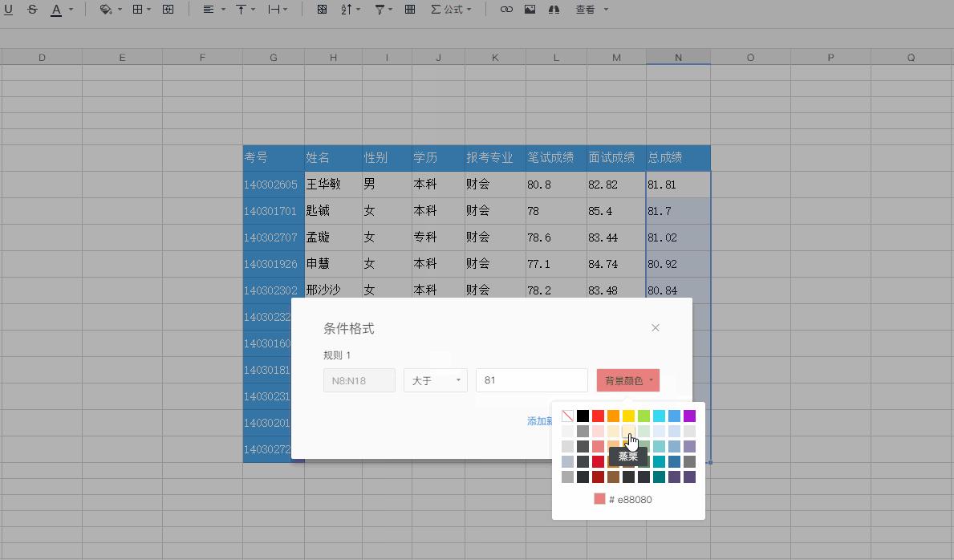Select the fill color bucket tool
The height and width of the screenshot is (560, 954).
click(x=104, y=10)
